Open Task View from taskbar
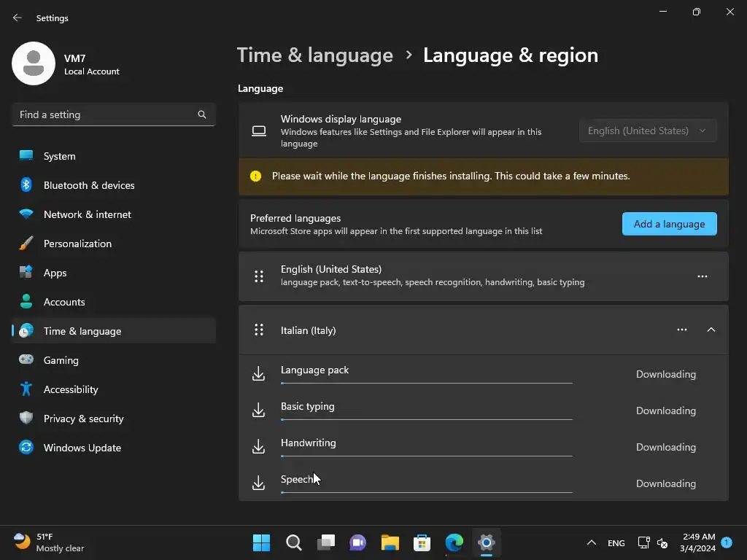 326,542
